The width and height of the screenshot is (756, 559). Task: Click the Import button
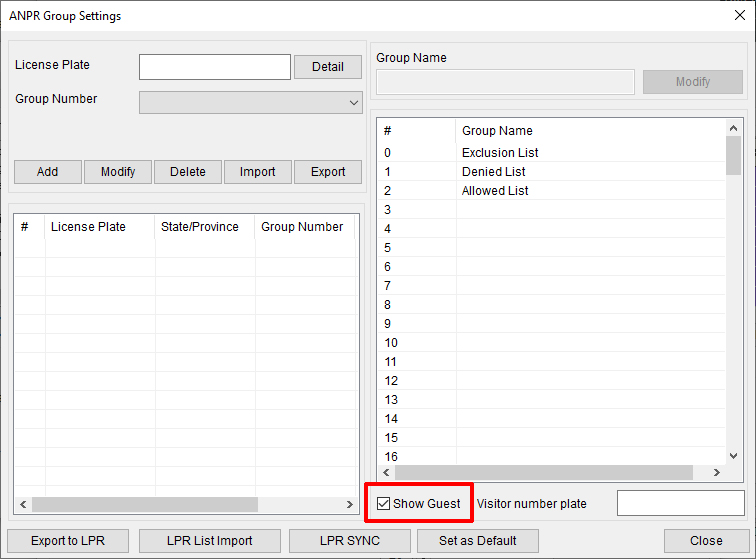click(257, 172)
